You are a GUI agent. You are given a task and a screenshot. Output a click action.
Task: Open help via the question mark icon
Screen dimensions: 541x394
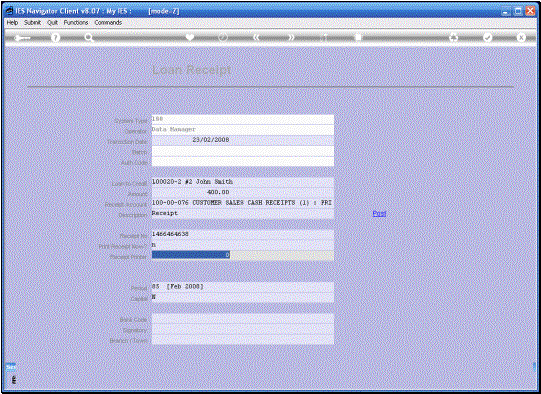55,38
